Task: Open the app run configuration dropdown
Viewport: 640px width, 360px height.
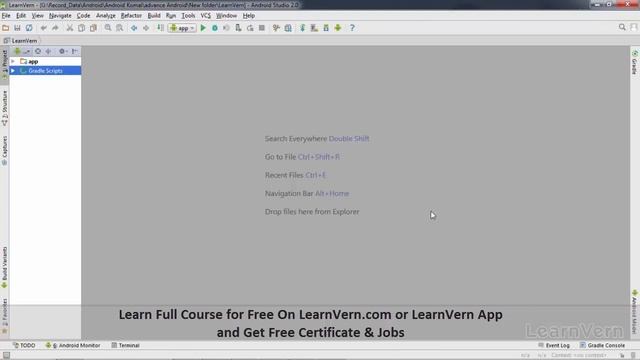Action: [x=182, y=28]
